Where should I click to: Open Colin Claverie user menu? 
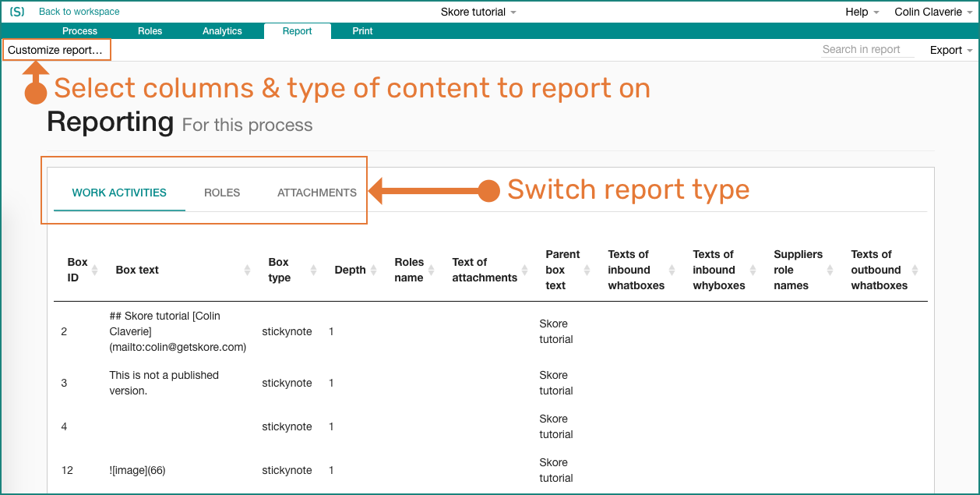933,12
